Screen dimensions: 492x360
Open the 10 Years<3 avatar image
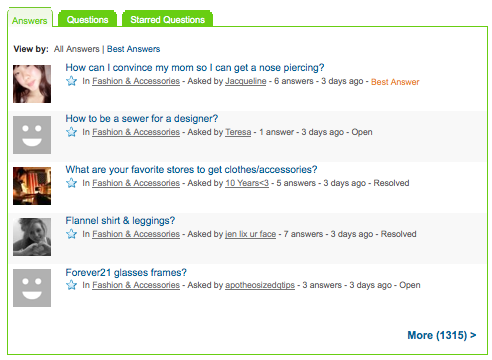coord(32,186)
